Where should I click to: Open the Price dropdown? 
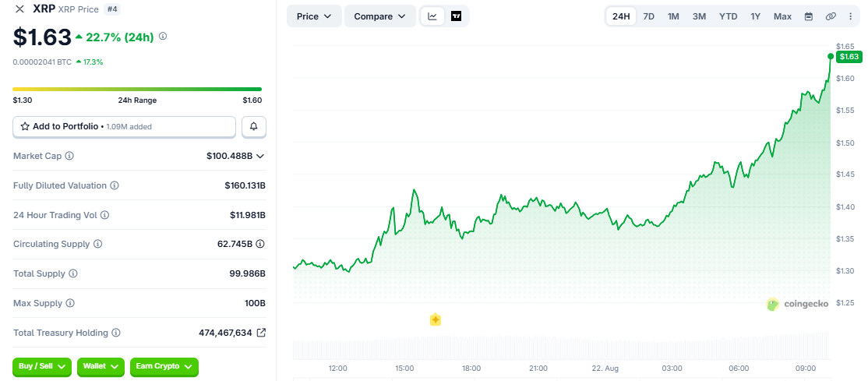click(314, 16)
